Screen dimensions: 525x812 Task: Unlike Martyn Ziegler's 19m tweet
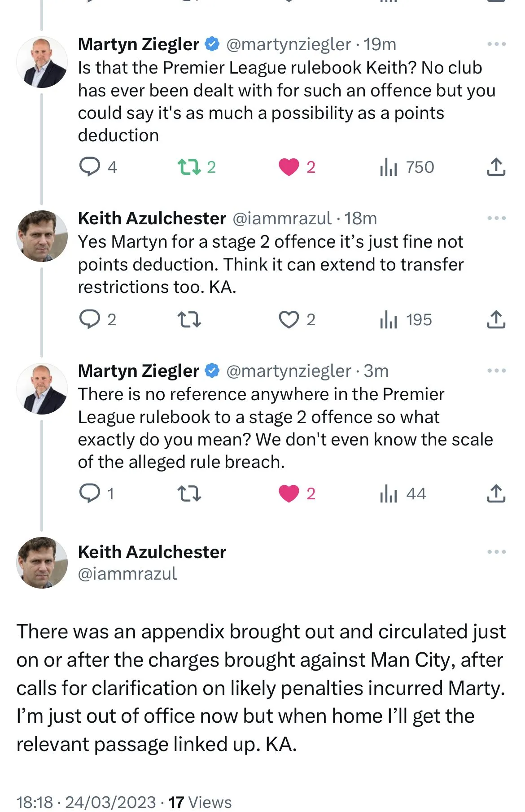[289, 167]
